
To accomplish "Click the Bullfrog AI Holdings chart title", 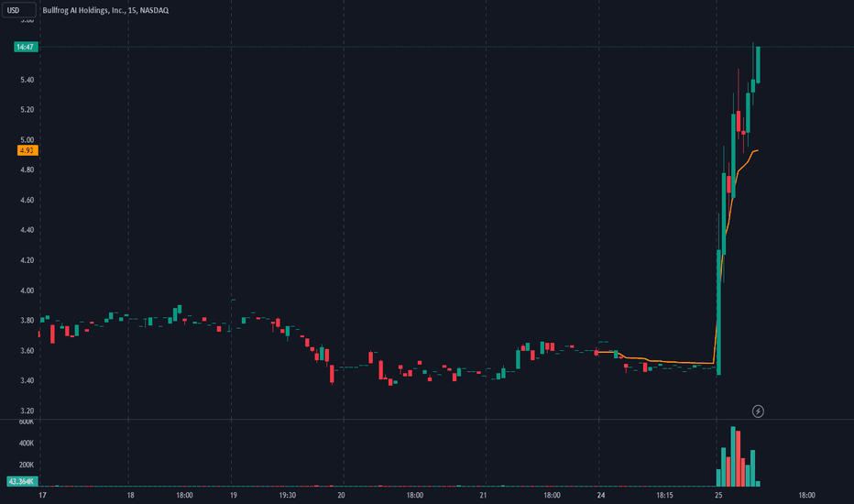I will 105,10.
